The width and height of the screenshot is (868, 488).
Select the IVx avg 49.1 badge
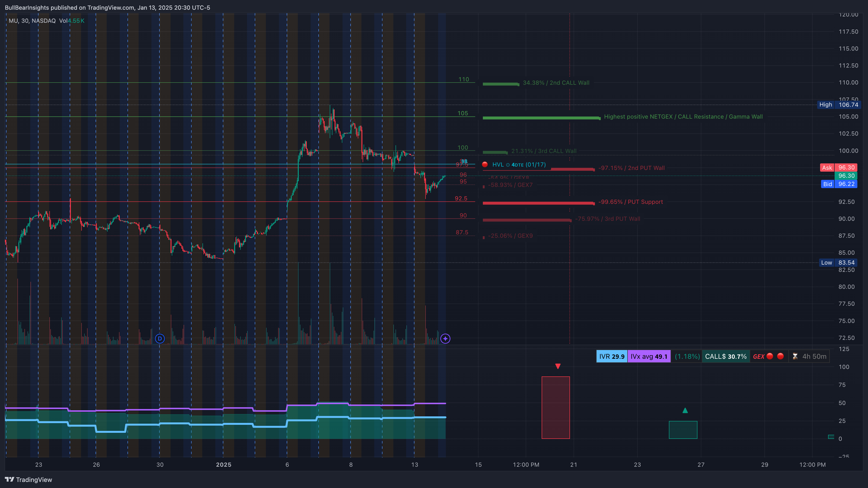[x=649, y=357]
